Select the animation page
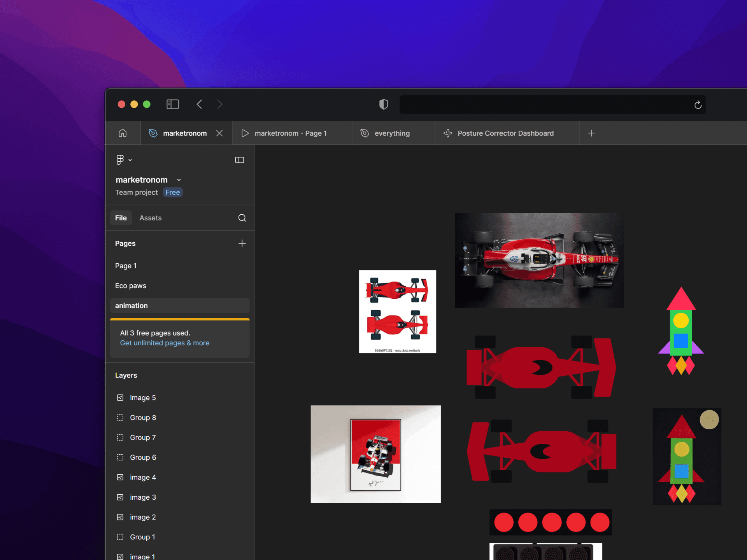 [180, 306]
